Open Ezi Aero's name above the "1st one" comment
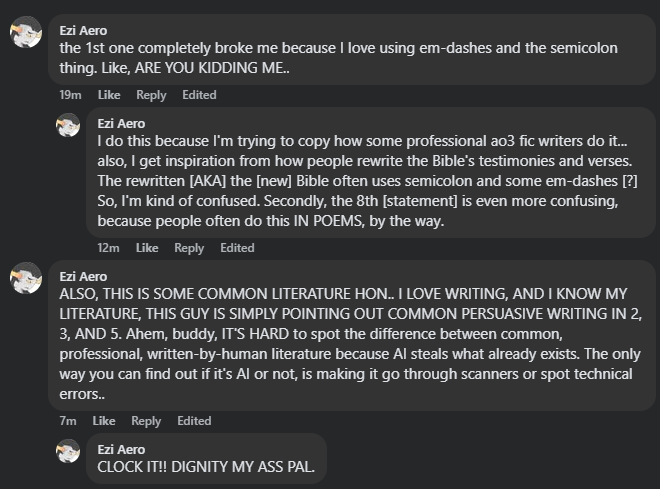This screenshot has height=489, width=660. point(83,30)
